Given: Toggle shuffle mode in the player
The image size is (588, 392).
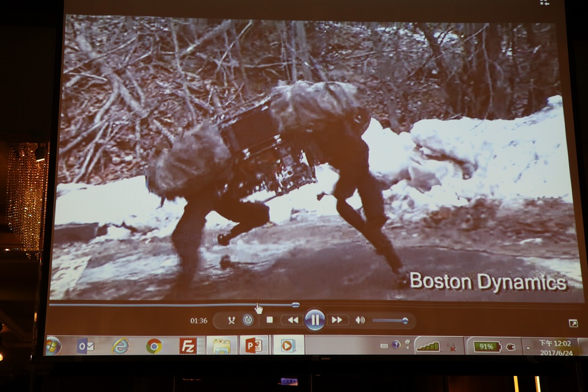Looking at the screenshot, I should [231, 320].
